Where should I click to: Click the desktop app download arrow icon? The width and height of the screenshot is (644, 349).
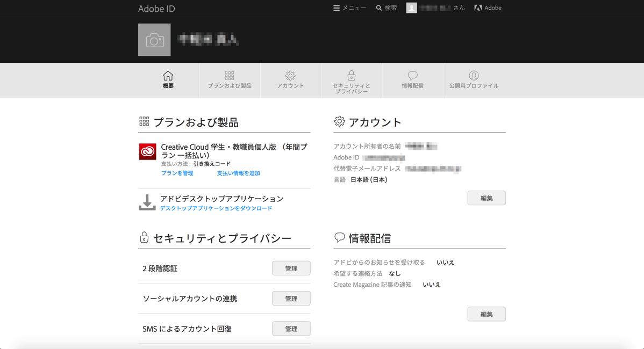pos(147,202)
